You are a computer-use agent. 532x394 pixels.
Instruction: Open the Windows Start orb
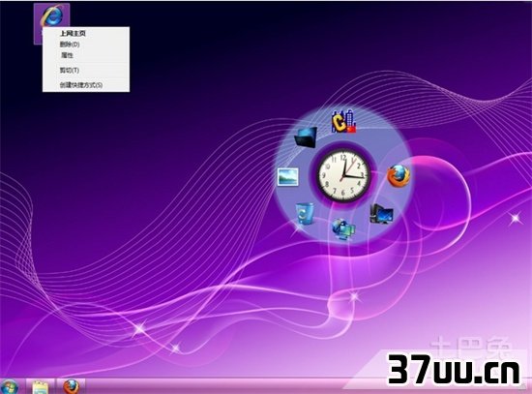(x=10, y=386)
